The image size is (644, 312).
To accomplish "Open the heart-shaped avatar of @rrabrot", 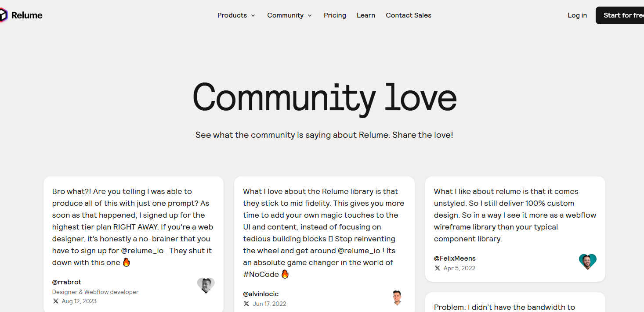I will click(x=206, y=285).
